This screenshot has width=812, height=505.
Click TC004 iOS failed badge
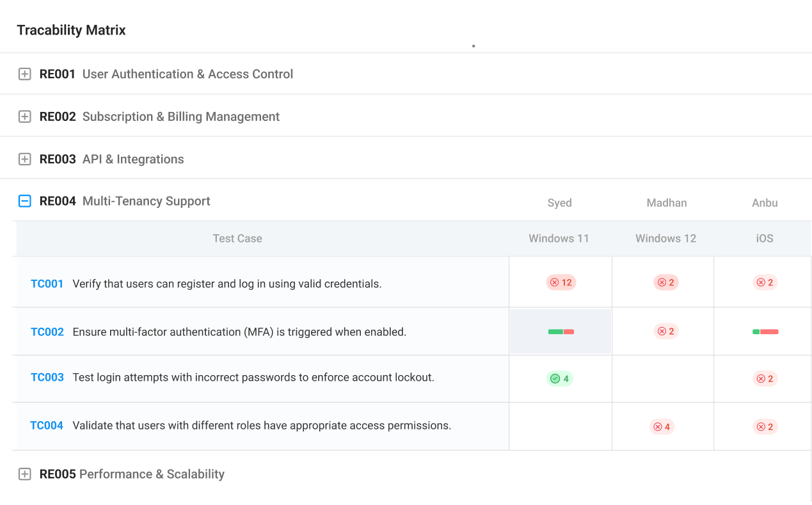(765, 427)
